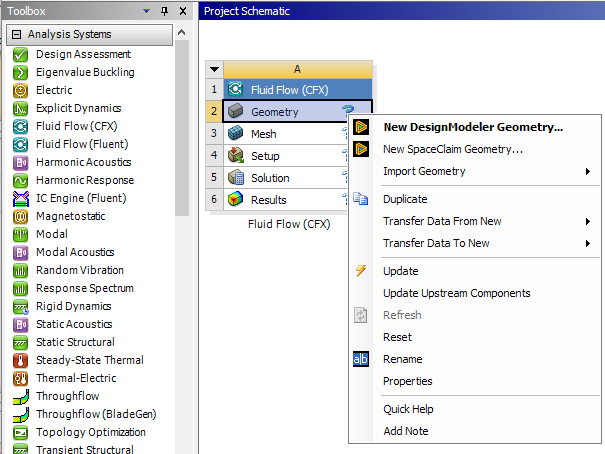The height and width of the screenshot is (454, 605).
Task: Click the Static Structural system icon
Action: coord(20,342)
